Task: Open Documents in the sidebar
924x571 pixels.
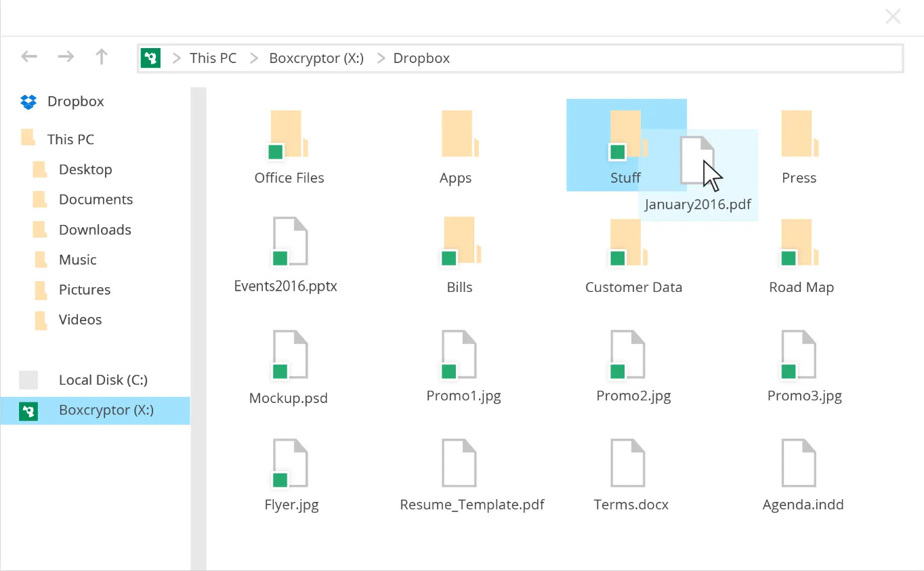Action: (x=96, y=199)
